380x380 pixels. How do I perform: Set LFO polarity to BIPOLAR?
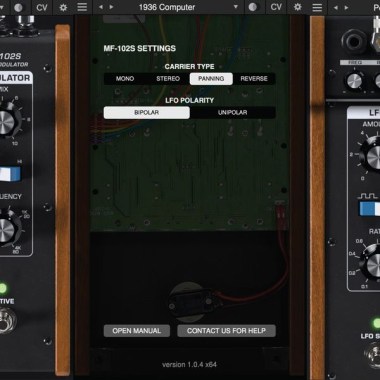tap(147, 113)
